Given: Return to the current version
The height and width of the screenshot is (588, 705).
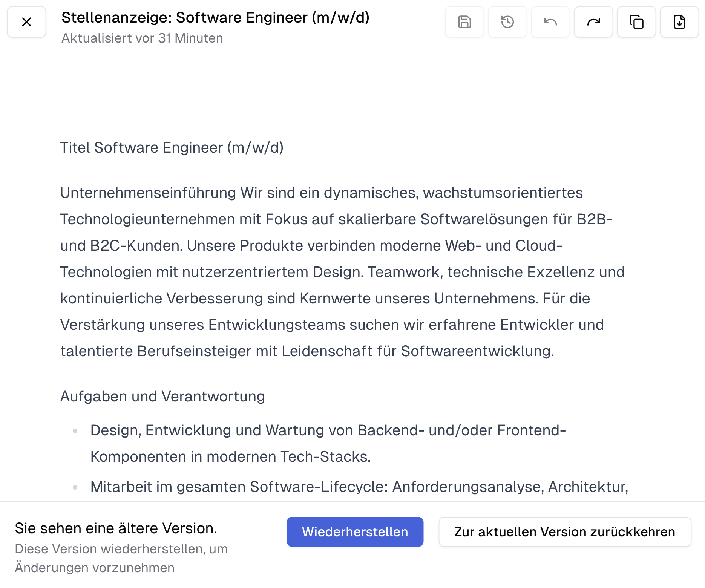Looking at the screenshot, I should click(x=564, y=531).
